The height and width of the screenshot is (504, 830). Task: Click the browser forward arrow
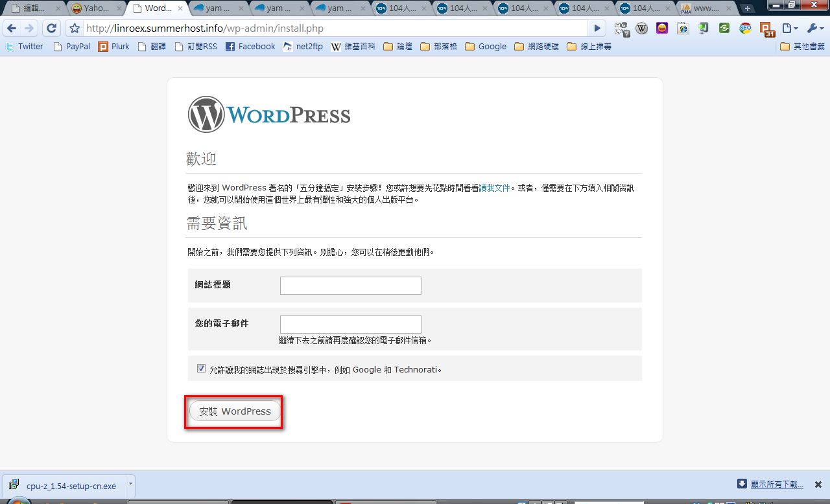[29, 29]
